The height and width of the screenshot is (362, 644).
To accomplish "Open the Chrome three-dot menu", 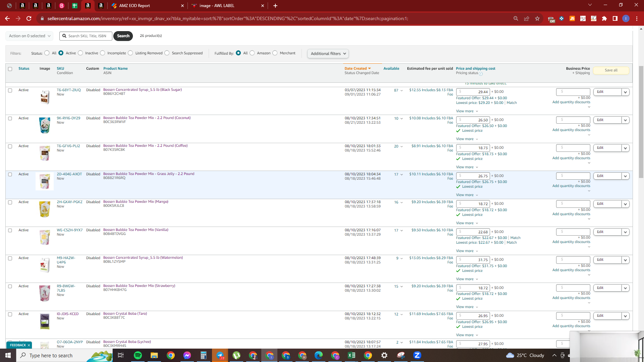I will pyautogui.click(x=637, y=18).
